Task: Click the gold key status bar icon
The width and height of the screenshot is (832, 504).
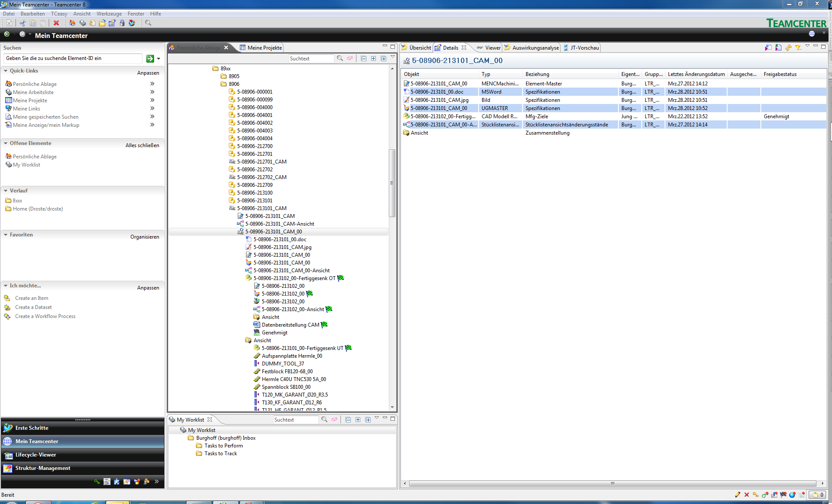Action: point(756,495)
